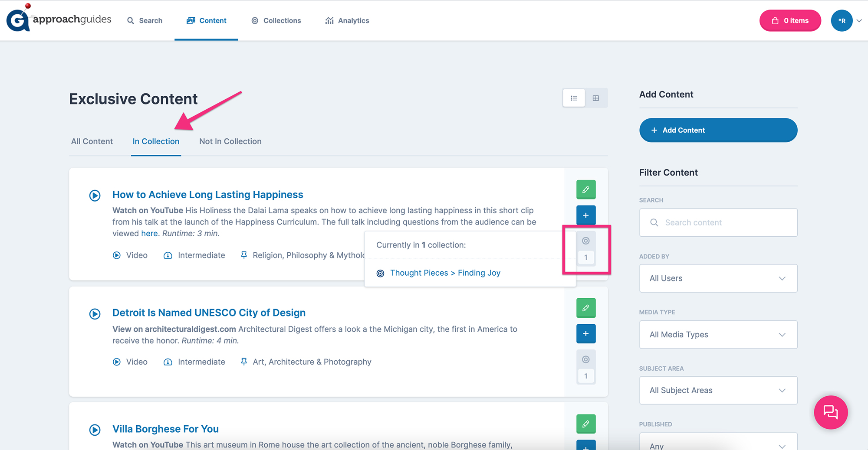Open the All Users dropdown

click(x=718, y=278)
